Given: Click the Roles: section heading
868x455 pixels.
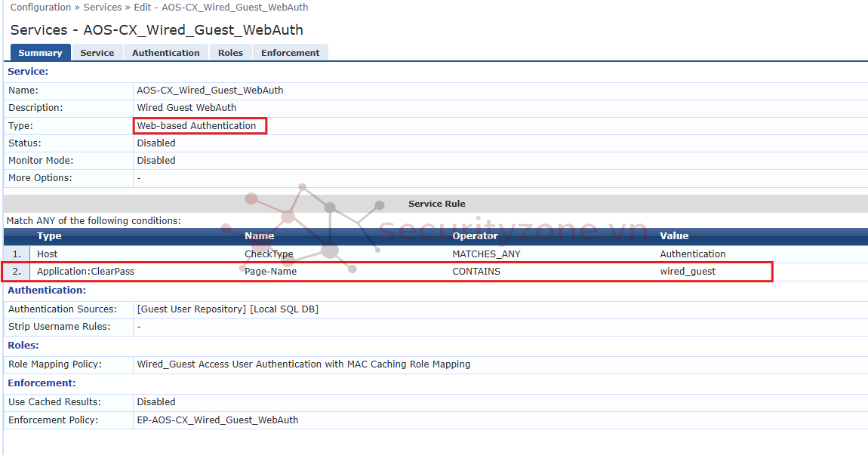Looking at the screenshot, I should (23, 346).
